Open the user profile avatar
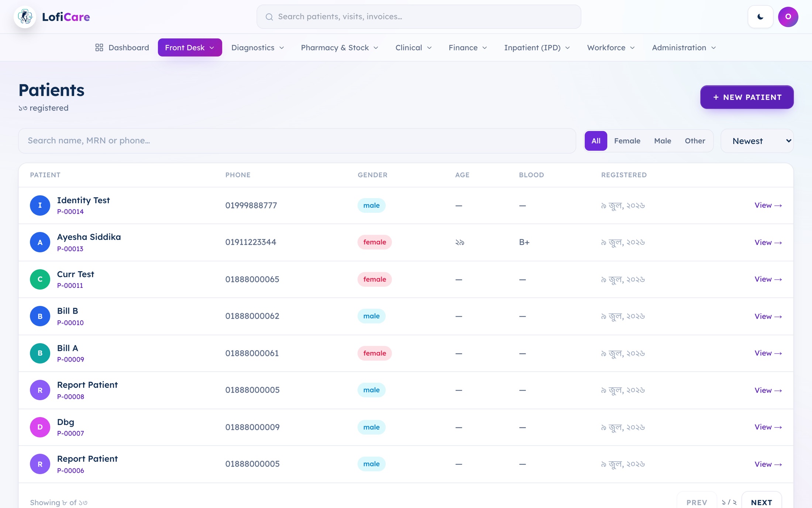 click(x=788, y=17)
